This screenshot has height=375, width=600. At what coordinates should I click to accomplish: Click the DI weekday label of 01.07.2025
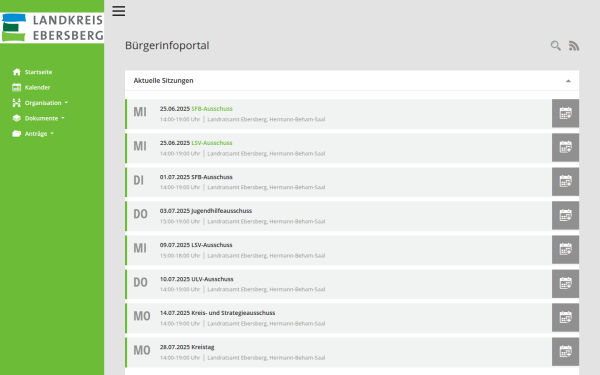139,180
